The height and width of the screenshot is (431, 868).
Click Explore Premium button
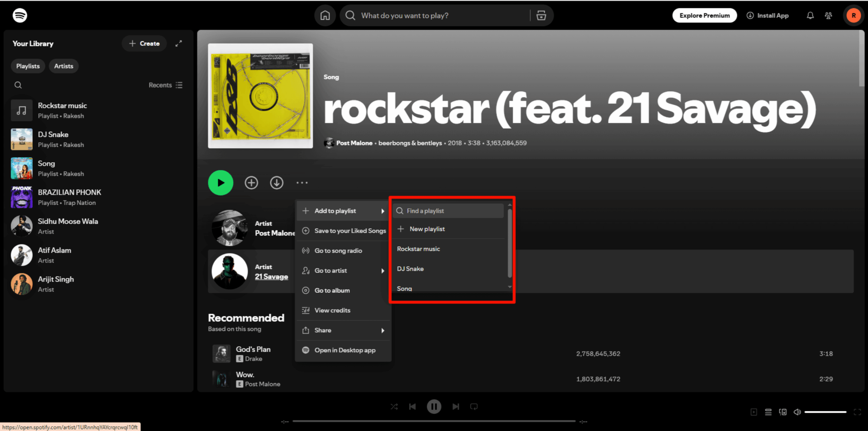pos(704,16)
